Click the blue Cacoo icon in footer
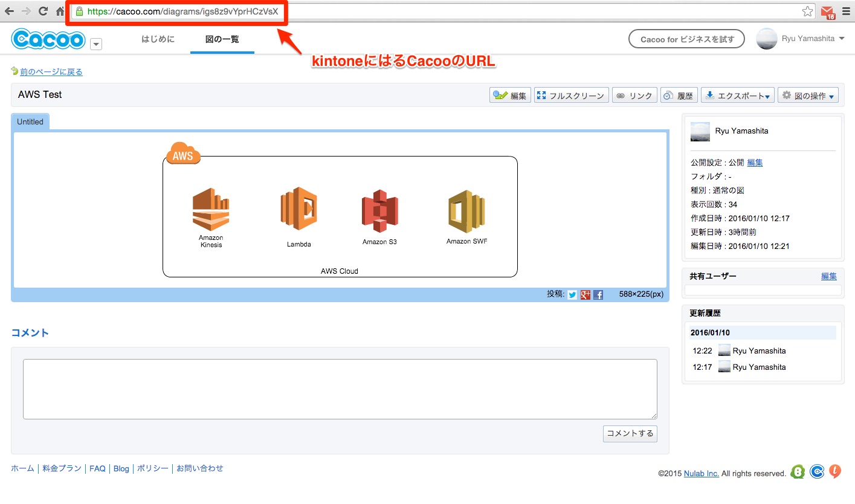 coord(817,472)
